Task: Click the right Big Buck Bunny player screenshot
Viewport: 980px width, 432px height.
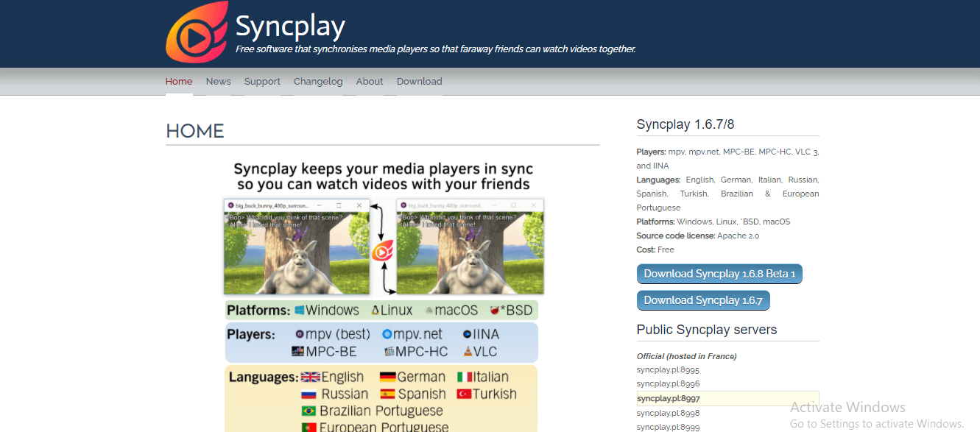Action: click(x=470, y=247)
